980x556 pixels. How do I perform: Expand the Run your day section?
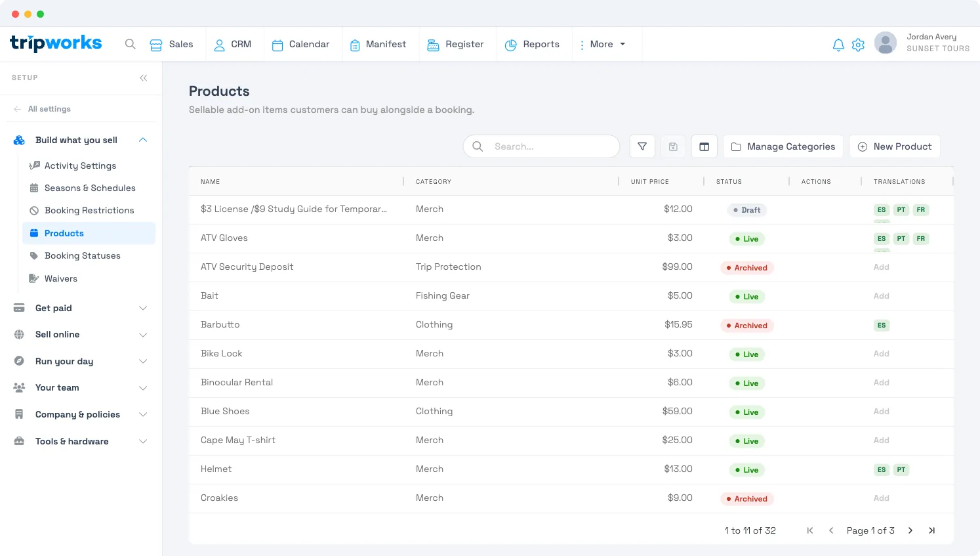pyautogui.click(x=81, y=361)
